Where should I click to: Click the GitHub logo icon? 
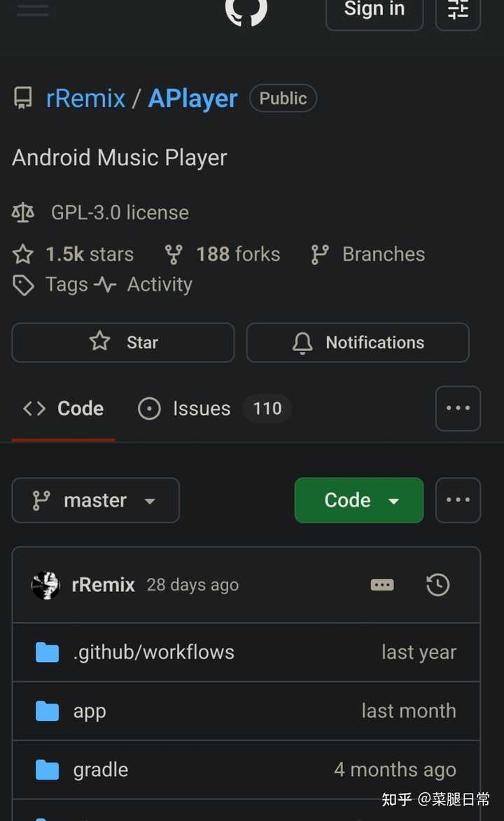246,11
